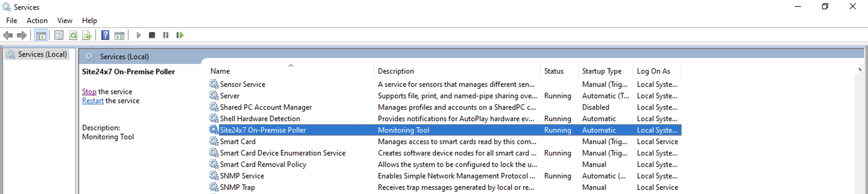Click the gear icon of Smart Card
Viewport: 868px width, 194px height.
click(214, 141)
